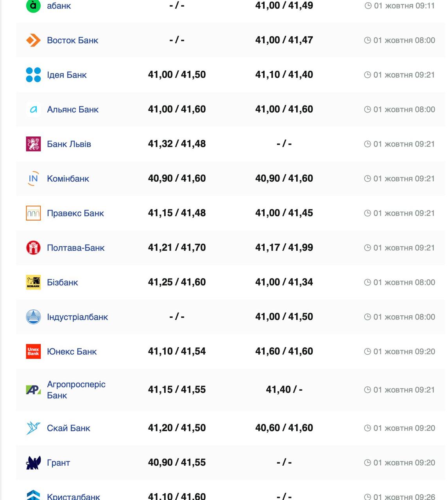Click the green абанк logo icon
The image size is (448, 500).
(x=33, y=5)
